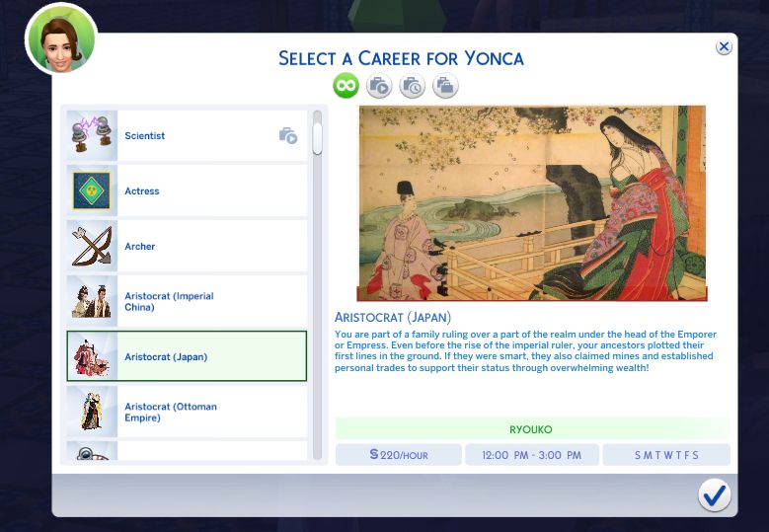Select Aristocrat (Imperial China) career
This screenshot has height=532, width=769.
tap(187, 302)
